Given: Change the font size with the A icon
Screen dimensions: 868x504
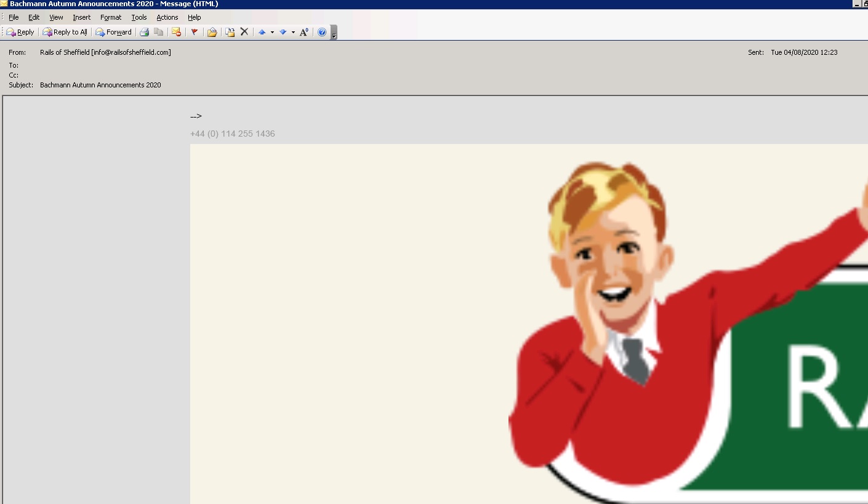Looking at the screenshot, I should pyautogui.click(x=304, y=32).
